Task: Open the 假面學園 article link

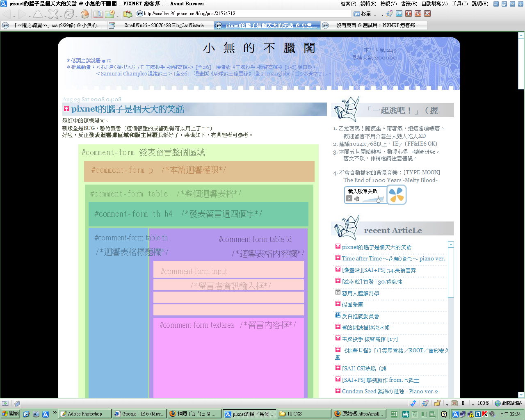Action: (352, 305)
